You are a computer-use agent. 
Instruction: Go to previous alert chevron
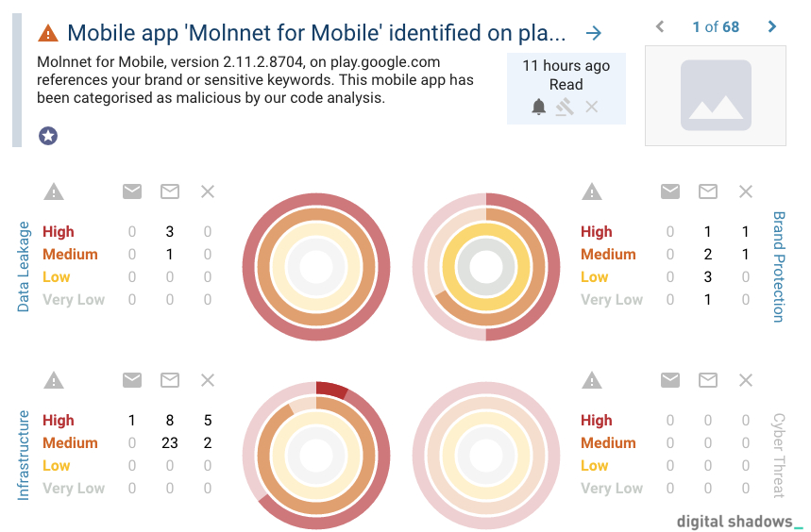[659, 26]
